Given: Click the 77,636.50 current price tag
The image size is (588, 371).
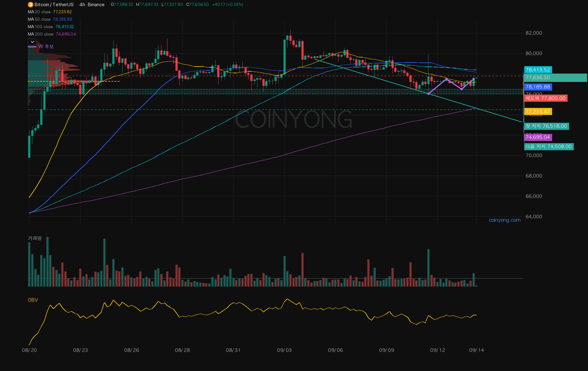Looking at the screenshot, I should 555,78.
